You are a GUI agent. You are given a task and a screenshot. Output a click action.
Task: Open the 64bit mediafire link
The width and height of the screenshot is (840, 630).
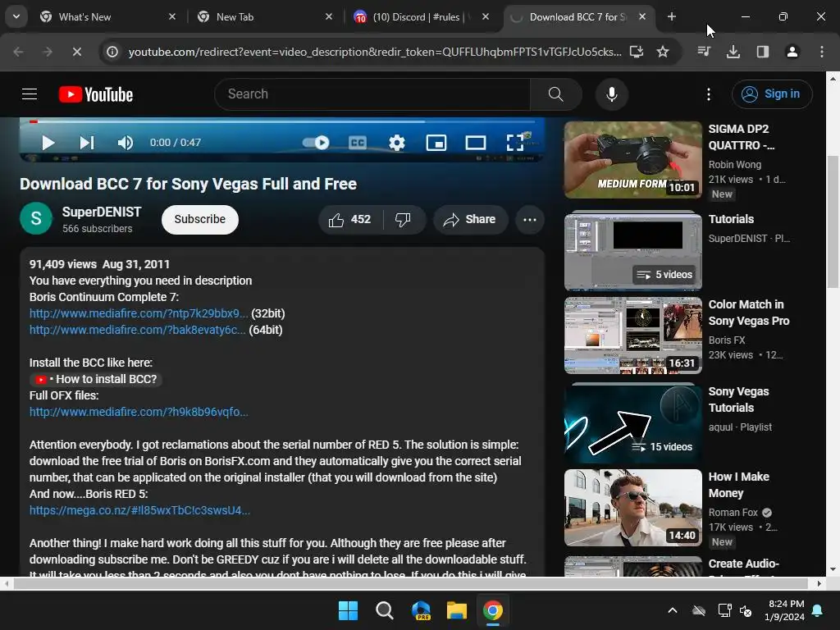click(137, 330)
